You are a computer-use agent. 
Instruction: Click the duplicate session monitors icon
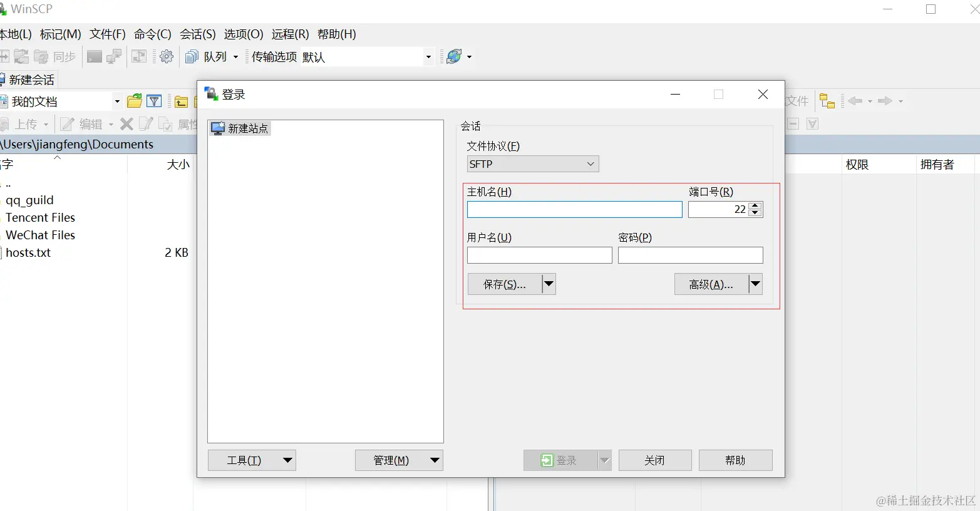coord(114,57)
